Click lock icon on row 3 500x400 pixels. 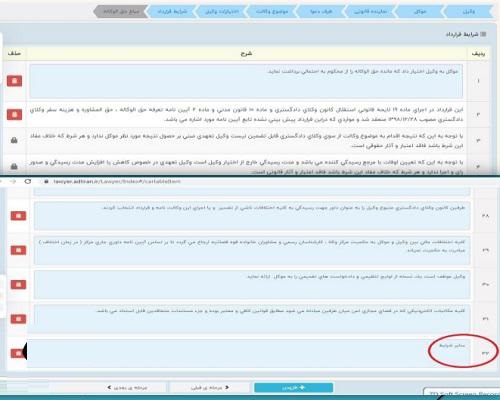click(14, 140)
